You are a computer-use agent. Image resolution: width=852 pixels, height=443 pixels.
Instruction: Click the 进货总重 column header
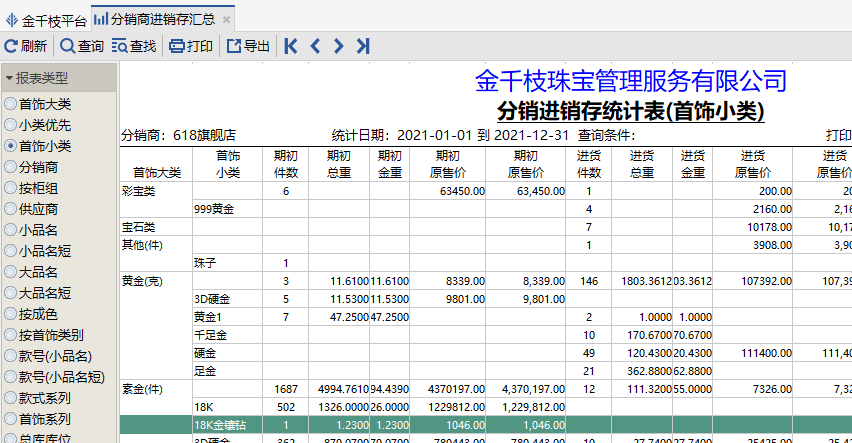[x=642, y=164]
